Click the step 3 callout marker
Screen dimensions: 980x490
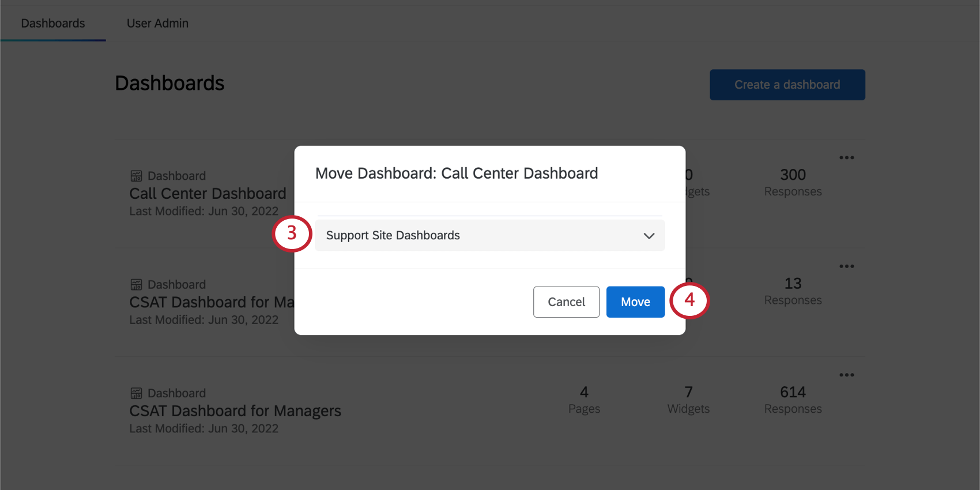pyautogui.click(x=292, y=233)
